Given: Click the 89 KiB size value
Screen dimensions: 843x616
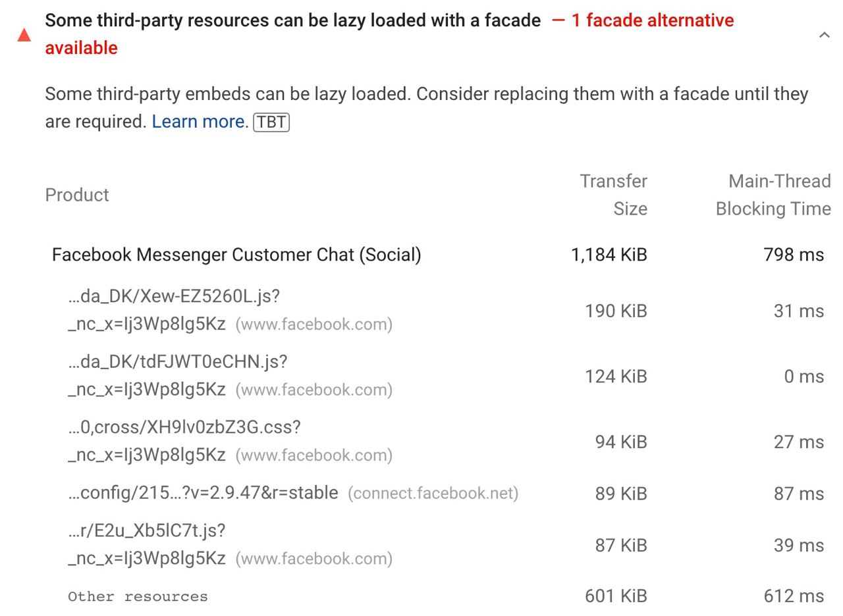Looking at the screenshot, I should tap(621, 494).
